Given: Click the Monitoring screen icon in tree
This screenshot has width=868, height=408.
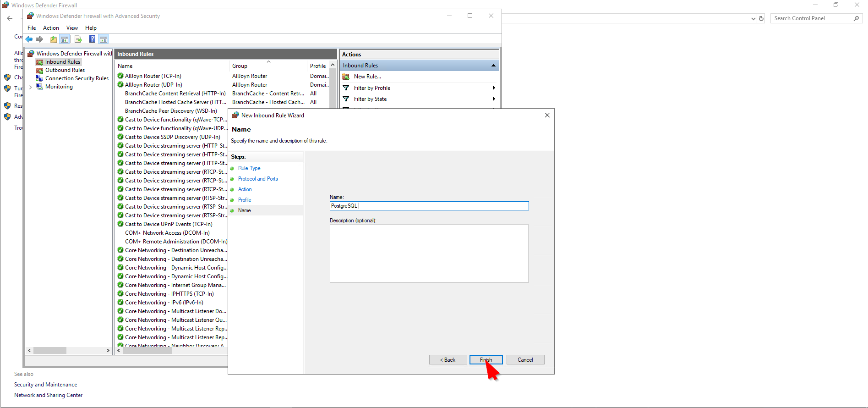Looking at the screenshot, I should pyautogui.click(x=39, y=87).
